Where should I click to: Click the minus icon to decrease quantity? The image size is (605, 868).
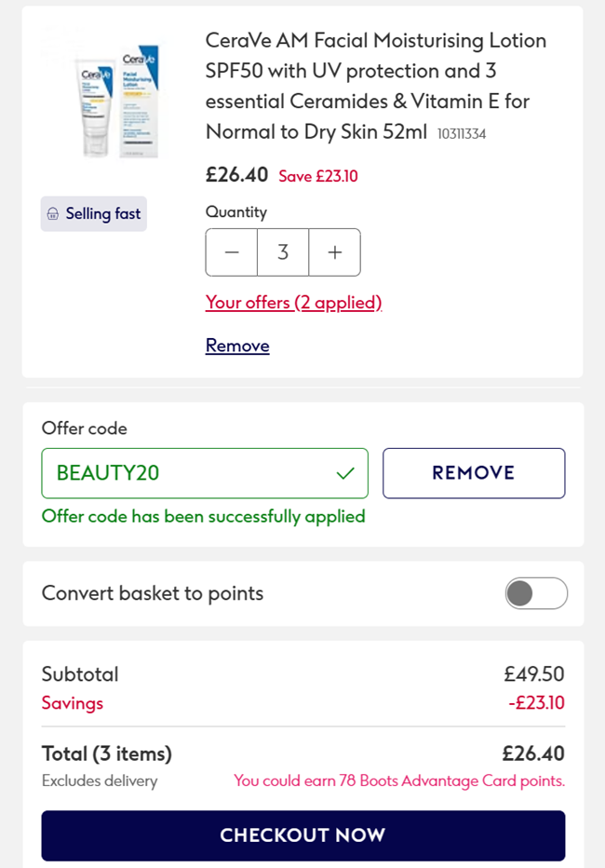pyautogui.click(x=231, y=251)
